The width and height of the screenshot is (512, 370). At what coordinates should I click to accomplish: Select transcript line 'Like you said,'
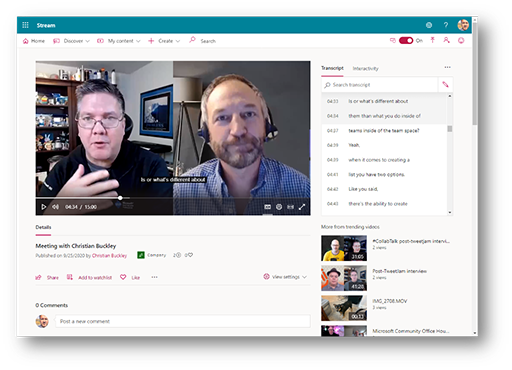point(384,189)
